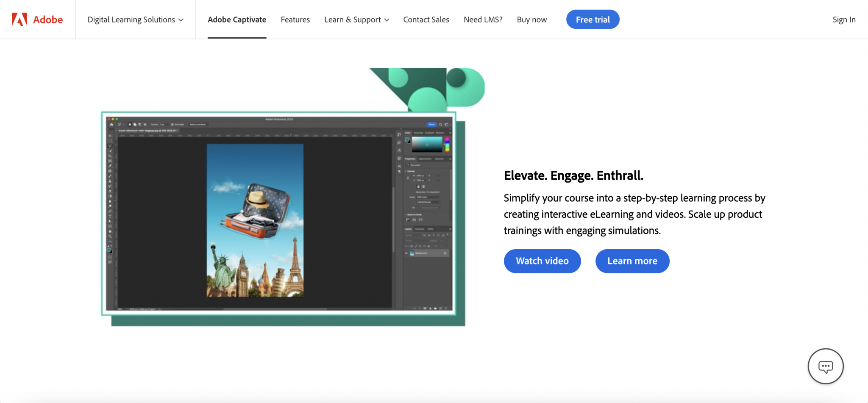868x403 pixels.
Task: Click the travel-adventure-with-luggage.jpg document tab
Action: tap(147, 131)
